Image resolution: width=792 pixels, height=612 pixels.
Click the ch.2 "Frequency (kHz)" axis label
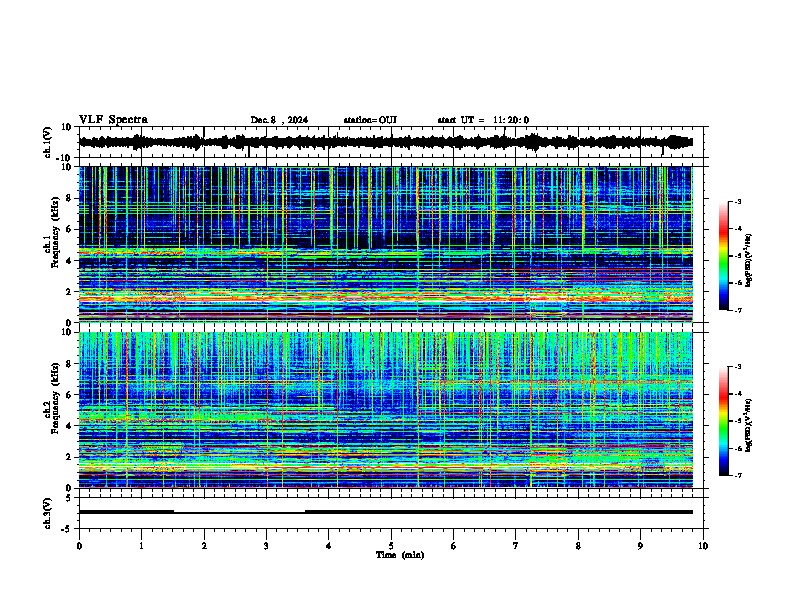point(55,398)
